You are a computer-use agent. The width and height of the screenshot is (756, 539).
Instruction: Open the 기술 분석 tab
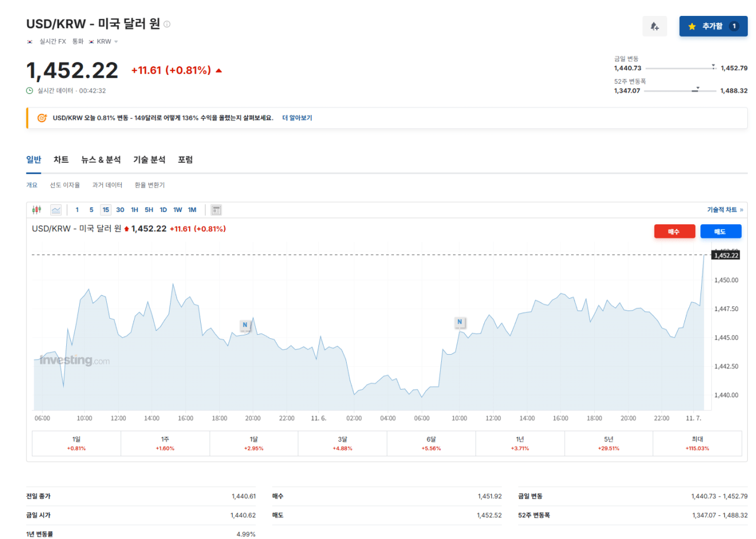point(149,160)
